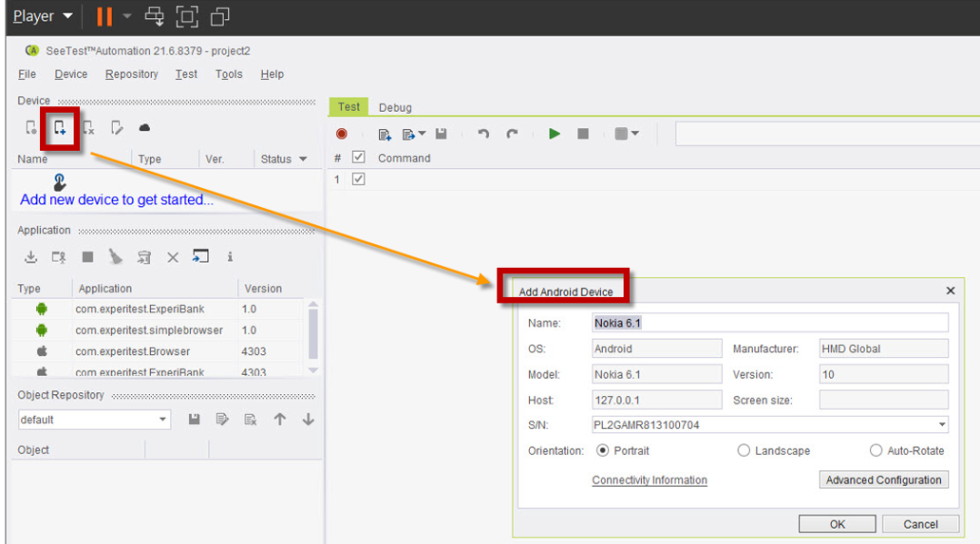Viewport: 980px width, 544px height.
Task: Click the edit object document-pencil icon
Action: coord(222,419)
